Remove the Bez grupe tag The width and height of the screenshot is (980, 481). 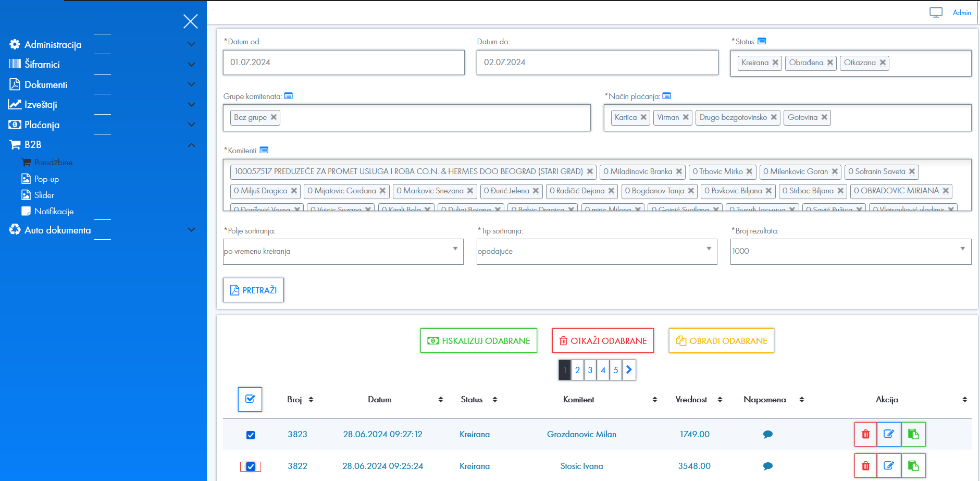pyautogui.click(x=274, y=117)
